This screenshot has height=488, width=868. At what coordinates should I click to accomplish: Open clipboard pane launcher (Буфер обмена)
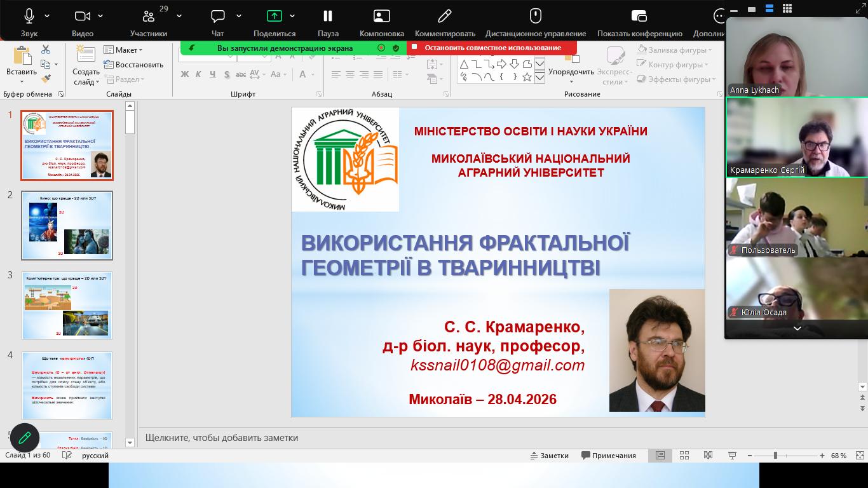tap(61, 94)
